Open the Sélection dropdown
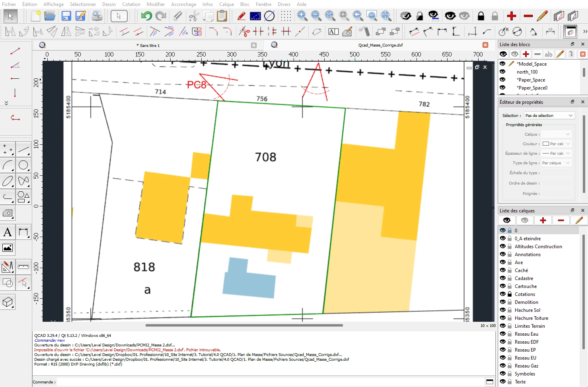This screenshot has width=588, height=387. point(549,115)
